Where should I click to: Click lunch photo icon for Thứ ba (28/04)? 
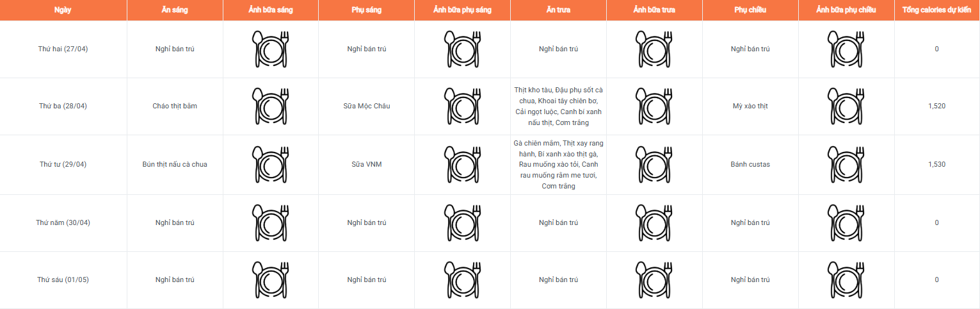(x=654, y=106)
